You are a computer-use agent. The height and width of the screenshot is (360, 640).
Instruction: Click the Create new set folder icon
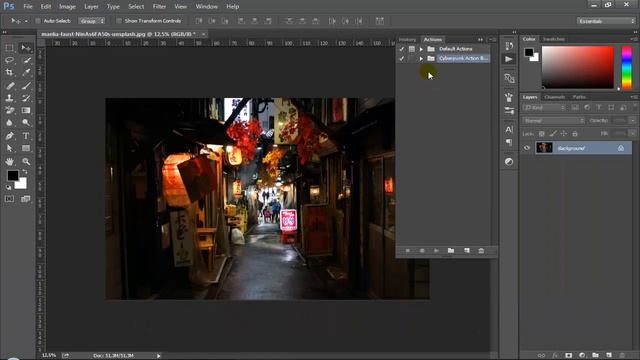451,251
